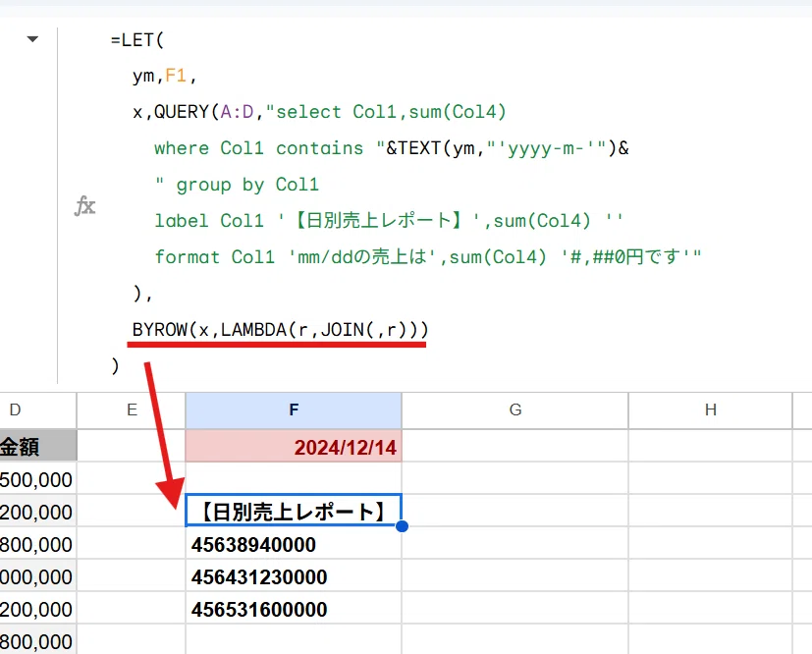Collapse the formula bar dropdown arrow

click(x=32, y=39)
